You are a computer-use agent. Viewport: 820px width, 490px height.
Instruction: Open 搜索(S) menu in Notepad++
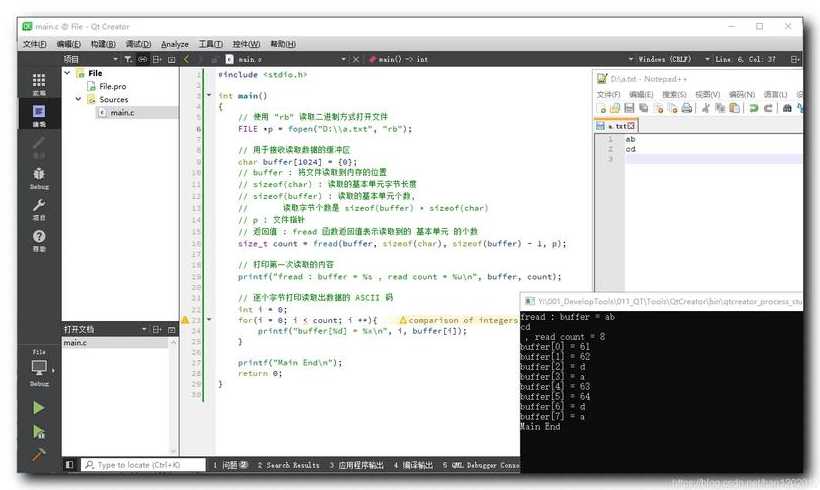coord(674,94)
